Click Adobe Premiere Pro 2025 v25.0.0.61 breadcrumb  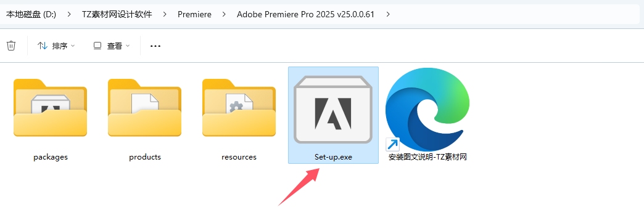point(305,14)
